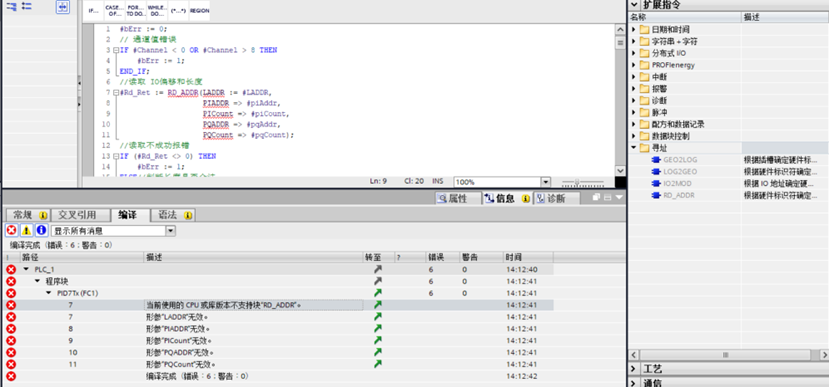
Task: Expand the 通信 palette section
Action: pos(634,382)
